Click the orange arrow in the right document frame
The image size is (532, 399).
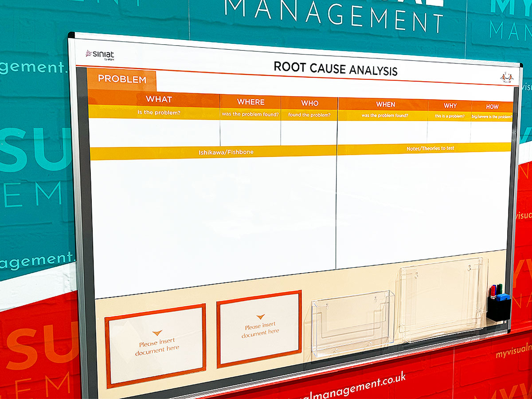click(x=260, y=317)
